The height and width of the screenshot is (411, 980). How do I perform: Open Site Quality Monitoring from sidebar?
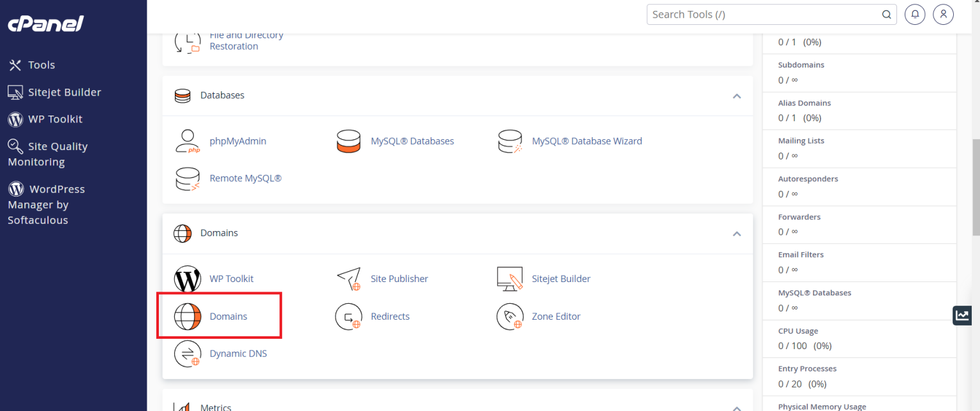(x=57, y=154)
